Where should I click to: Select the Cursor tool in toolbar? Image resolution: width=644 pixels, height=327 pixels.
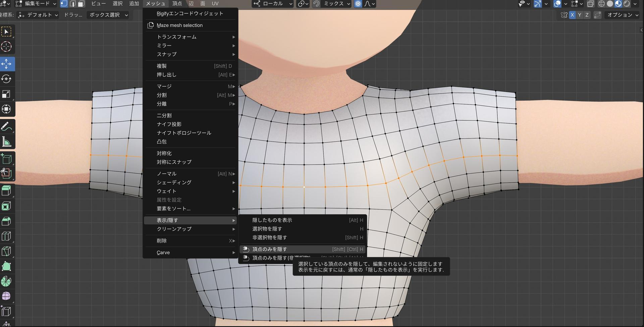coord(6,46)
